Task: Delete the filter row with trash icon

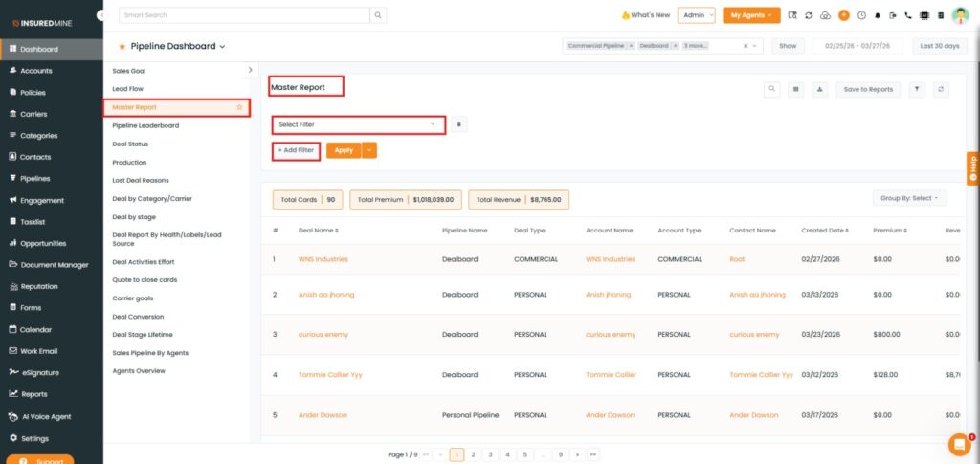Action: pos(459,124)
